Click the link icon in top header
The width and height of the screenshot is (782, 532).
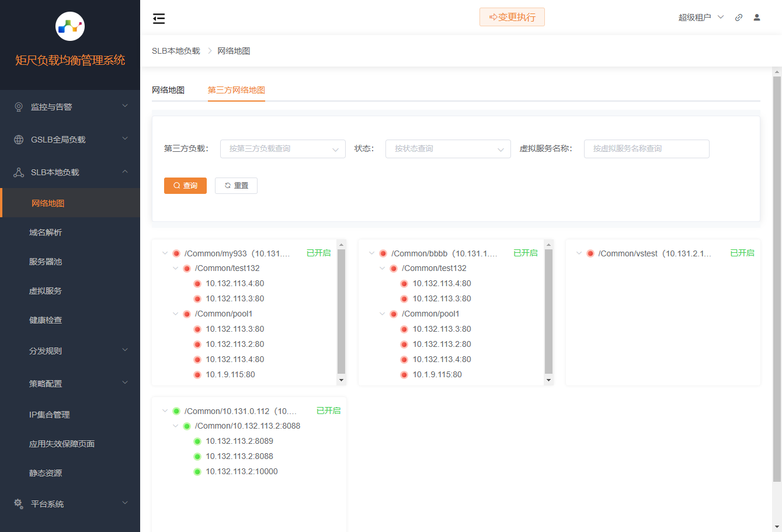click(739, 18)
